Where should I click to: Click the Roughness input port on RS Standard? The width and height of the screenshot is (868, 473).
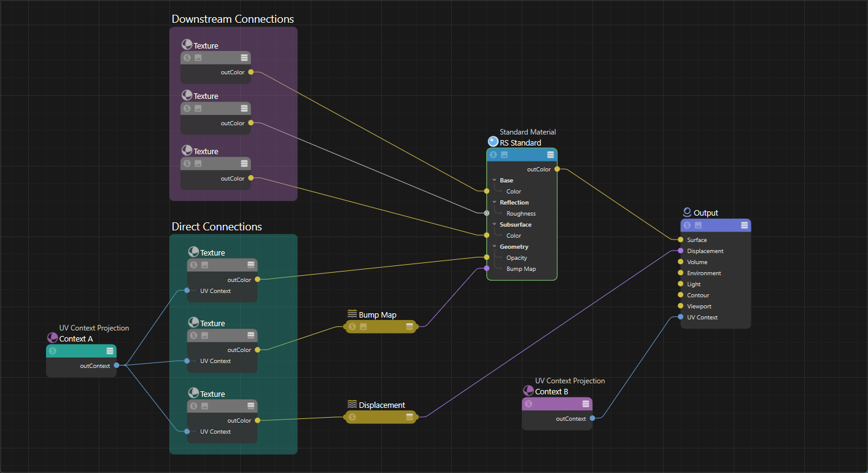point(487,213)
